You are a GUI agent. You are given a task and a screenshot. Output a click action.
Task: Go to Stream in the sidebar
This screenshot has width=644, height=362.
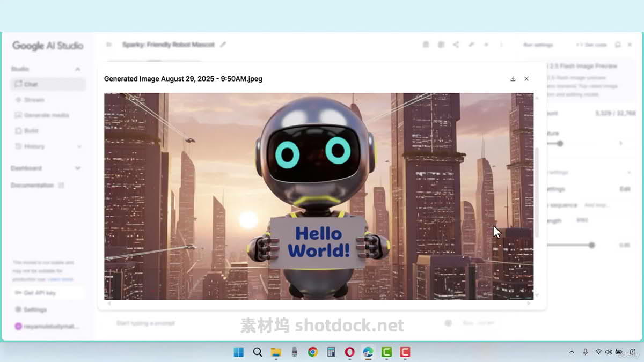34,100
